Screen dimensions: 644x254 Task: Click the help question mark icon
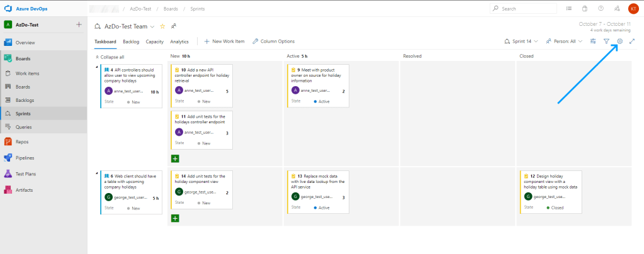tap(601, 9)
